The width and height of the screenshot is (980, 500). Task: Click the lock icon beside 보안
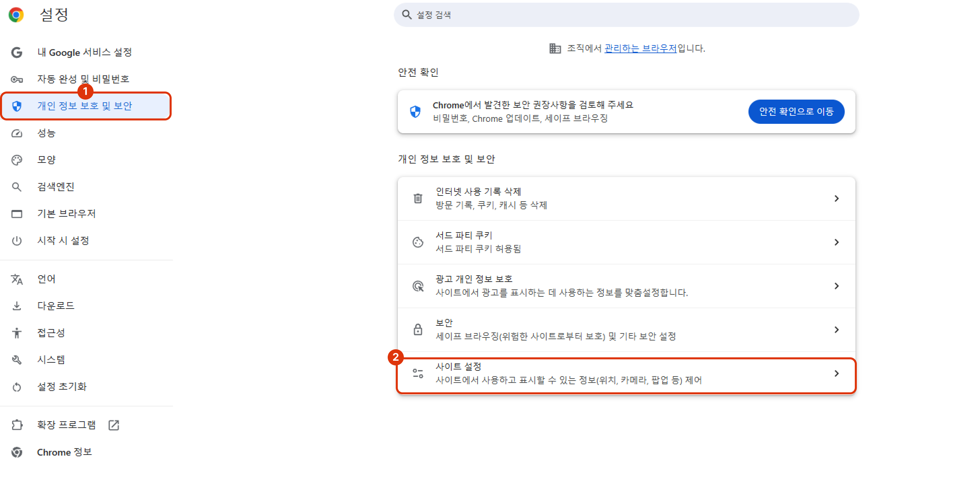418,330
